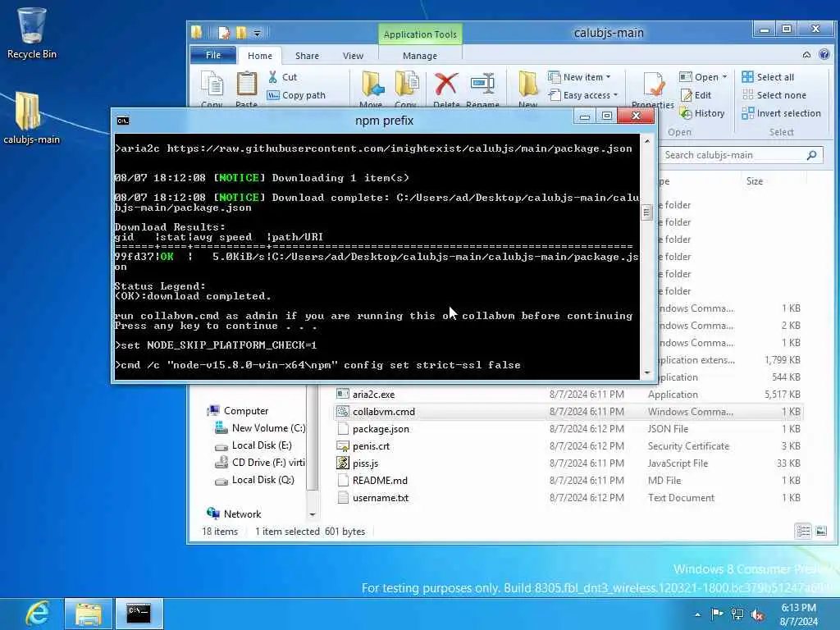840x630 pixels.
Task: Switch to the View ribbon tab
Action: coord(353,55)
